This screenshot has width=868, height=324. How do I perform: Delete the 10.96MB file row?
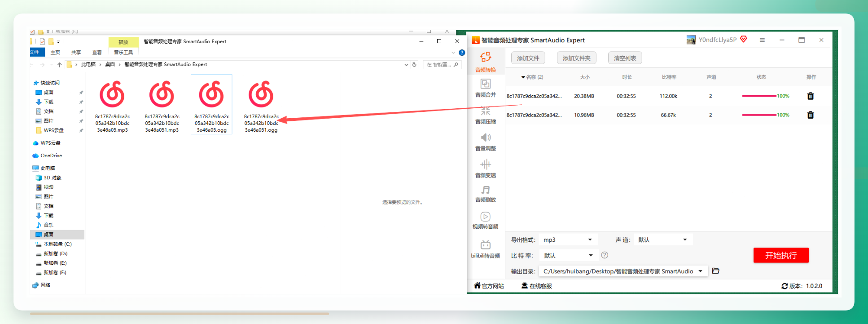click(811, 115)
